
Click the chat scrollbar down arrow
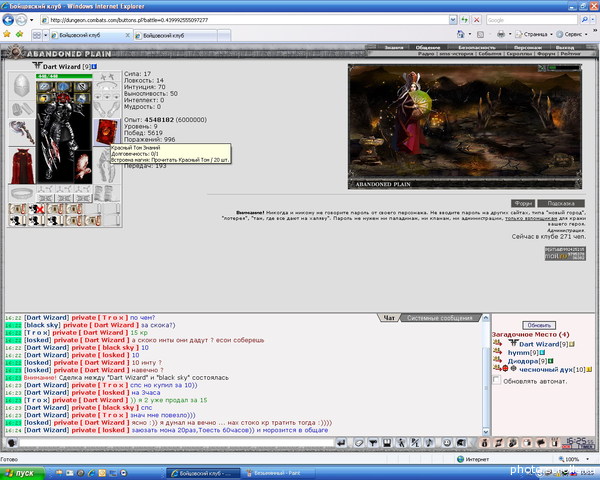point(486,432)
